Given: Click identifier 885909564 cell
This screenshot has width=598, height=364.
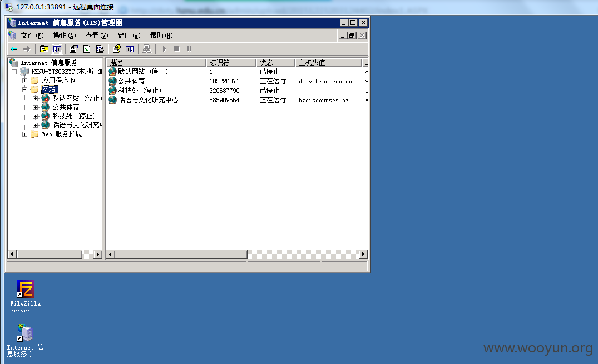Looking at the screenshot, I should tap(224, 100).
